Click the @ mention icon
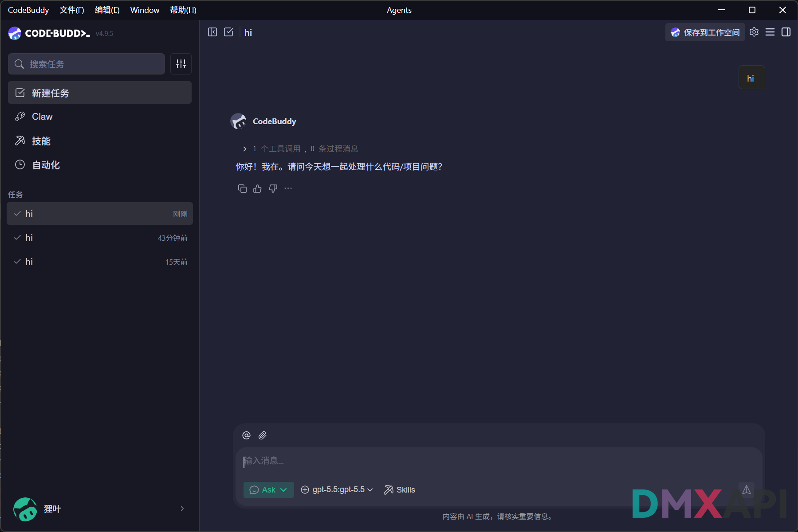 pyautogui.click(x=247, y=435)
